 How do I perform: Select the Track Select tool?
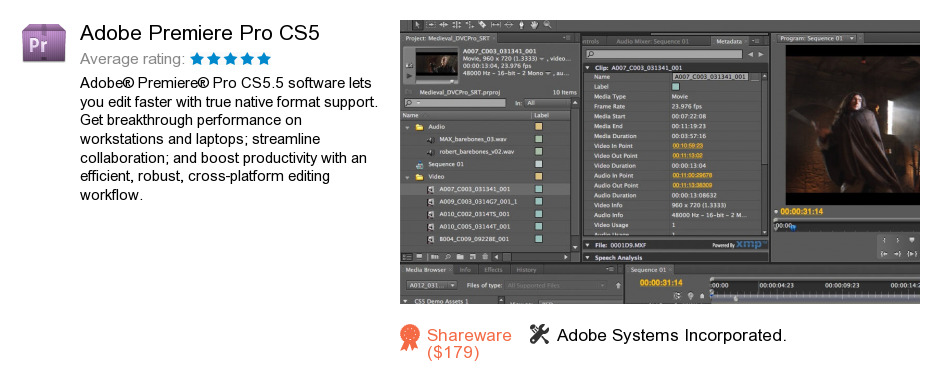pos(431,25)
